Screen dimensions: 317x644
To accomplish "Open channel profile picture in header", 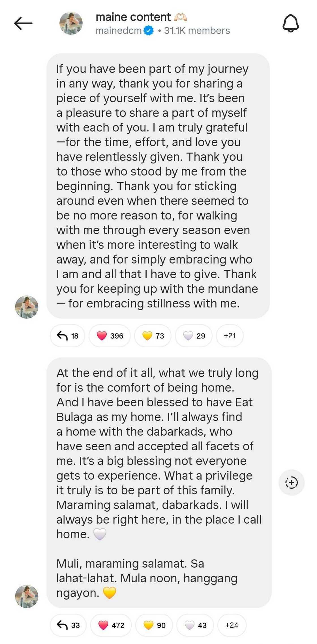I will (x=71, y=23).
